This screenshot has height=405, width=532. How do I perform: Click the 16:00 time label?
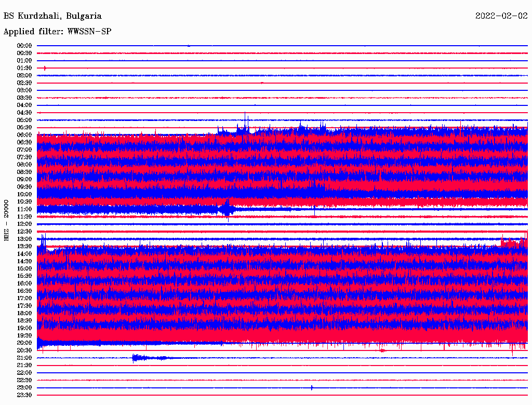pos(24,283)
